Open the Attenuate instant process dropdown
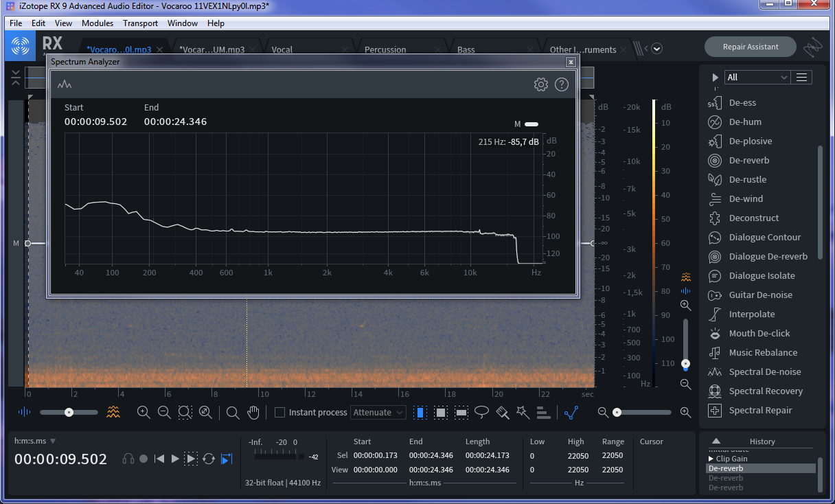This screenshot has height=504, width=835. pos(378,413)
